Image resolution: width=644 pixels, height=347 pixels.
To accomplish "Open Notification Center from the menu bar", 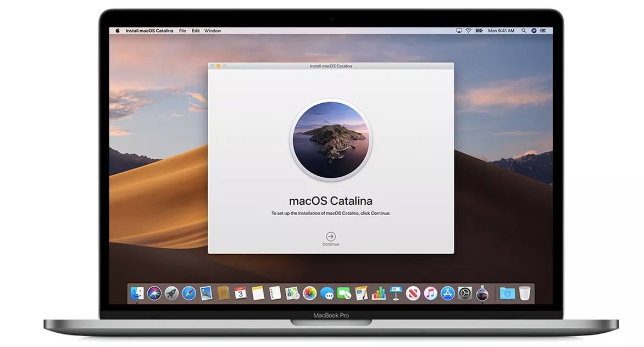I will point(542,31).
